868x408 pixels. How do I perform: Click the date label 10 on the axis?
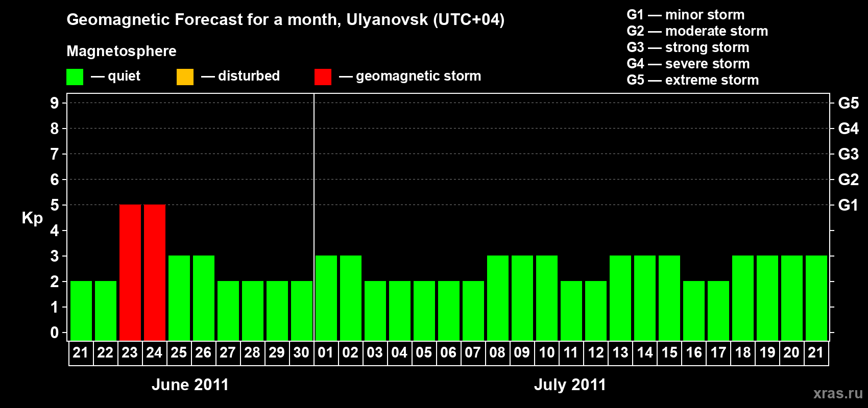547,352
